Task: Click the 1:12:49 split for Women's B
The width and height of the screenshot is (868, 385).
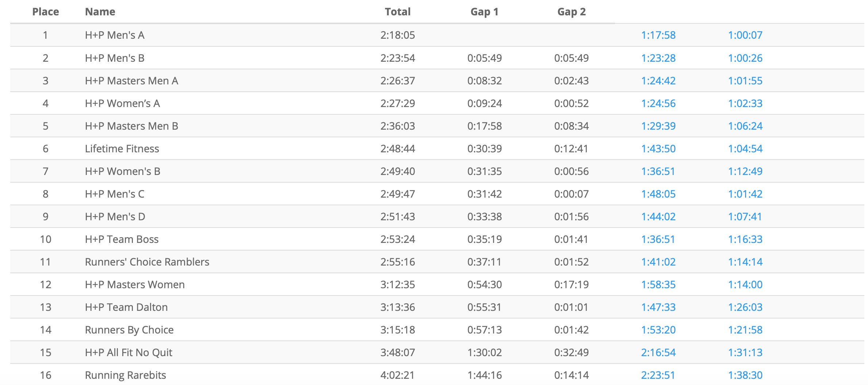Action: 745,171
